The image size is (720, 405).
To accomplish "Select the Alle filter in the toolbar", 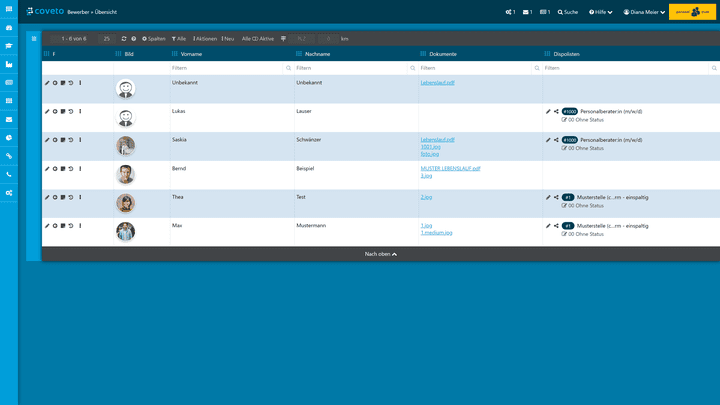I will pyautogui.click(x=179, y=38).
